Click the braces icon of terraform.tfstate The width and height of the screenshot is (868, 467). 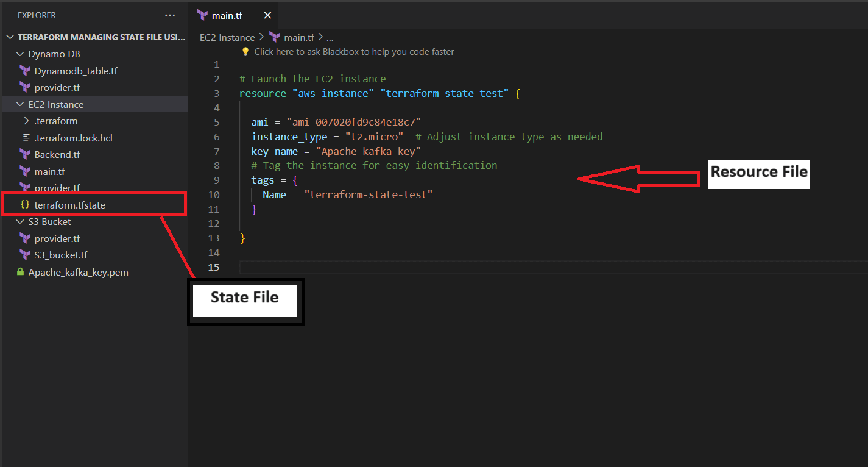[x=25, y=205]
